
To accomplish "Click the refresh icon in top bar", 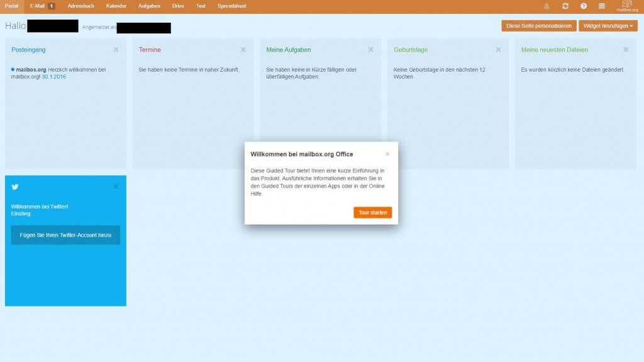I will (x=565, y=6).
